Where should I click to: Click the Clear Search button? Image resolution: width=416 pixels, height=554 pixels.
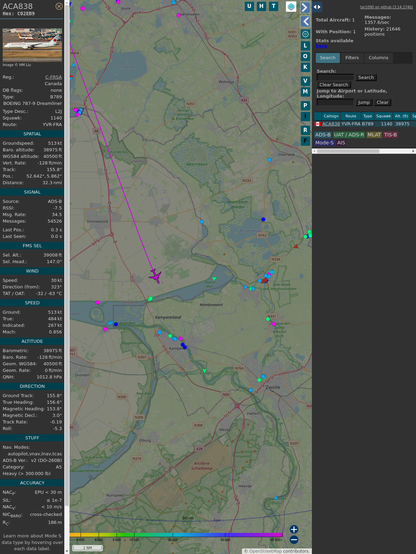point(334,85)
